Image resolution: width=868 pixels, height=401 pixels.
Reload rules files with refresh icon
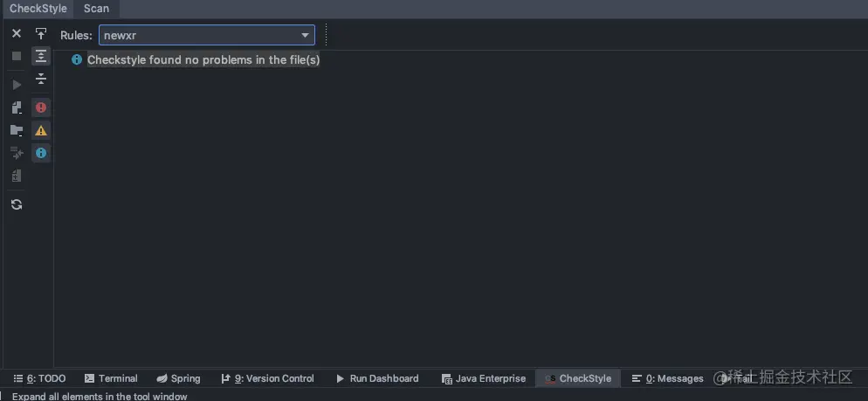point(17,204)
